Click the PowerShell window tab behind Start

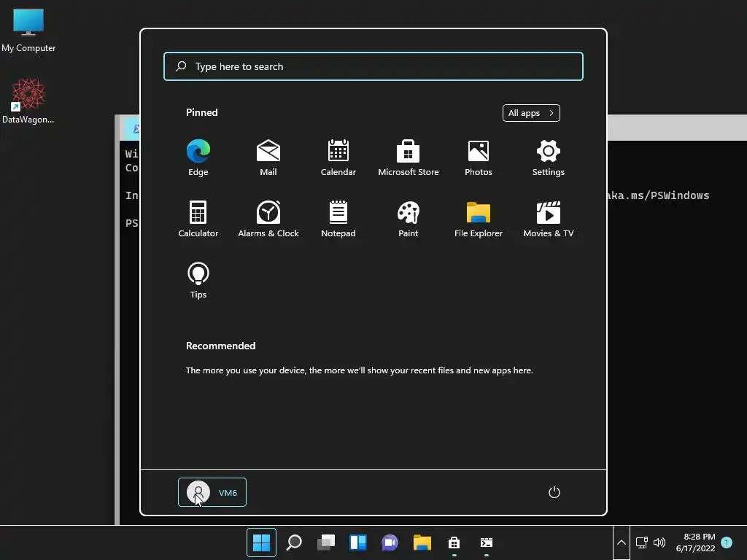click(x=133, y=128)
